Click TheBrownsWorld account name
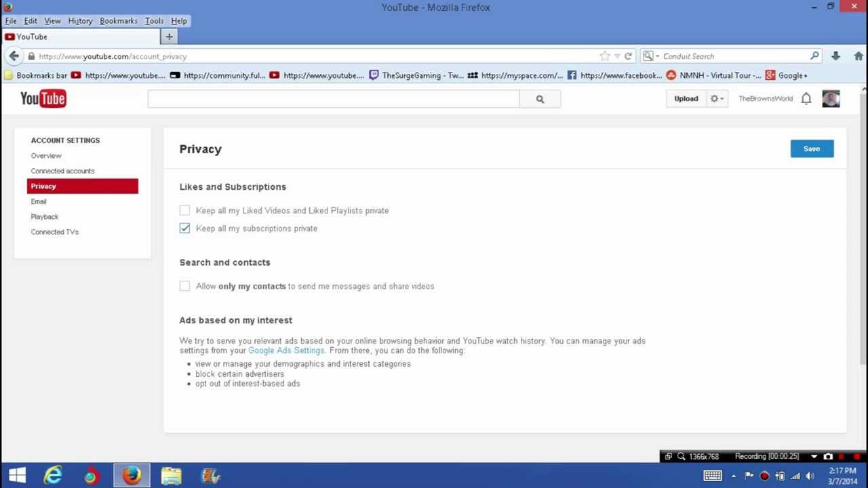This screenshot has width=868, height=488. click(766, 99)
